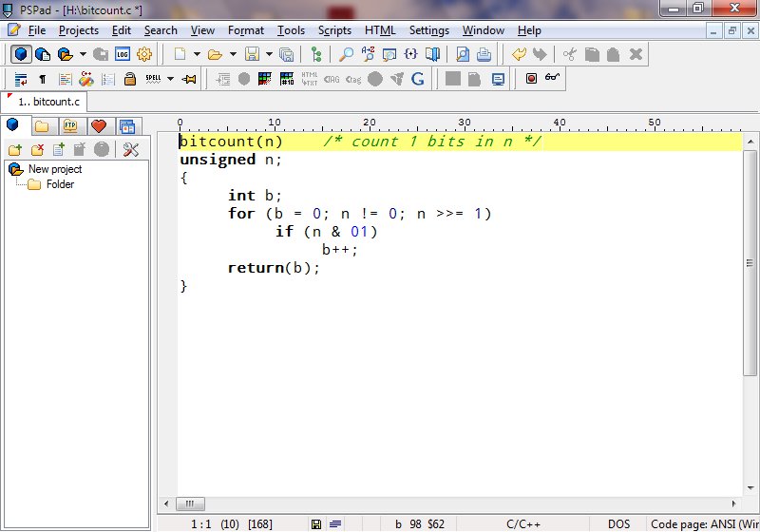
Task: Click add file to project icon
Action: pos(59,150)
